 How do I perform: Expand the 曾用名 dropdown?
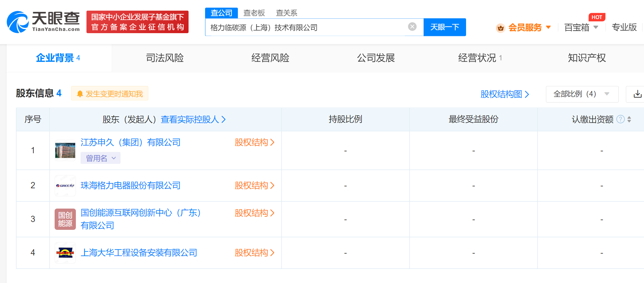click(x=101, y=158)
